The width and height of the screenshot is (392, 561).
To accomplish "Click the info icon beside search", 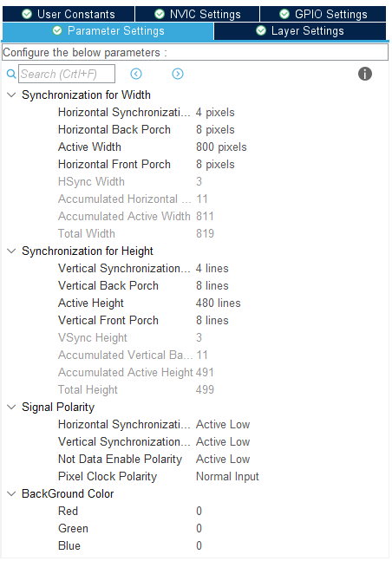I will point(365,74).
